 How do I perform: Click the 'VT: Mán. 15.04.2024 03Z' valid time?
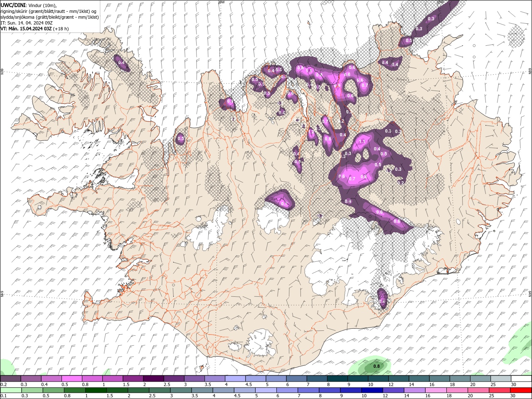[26, 29]
